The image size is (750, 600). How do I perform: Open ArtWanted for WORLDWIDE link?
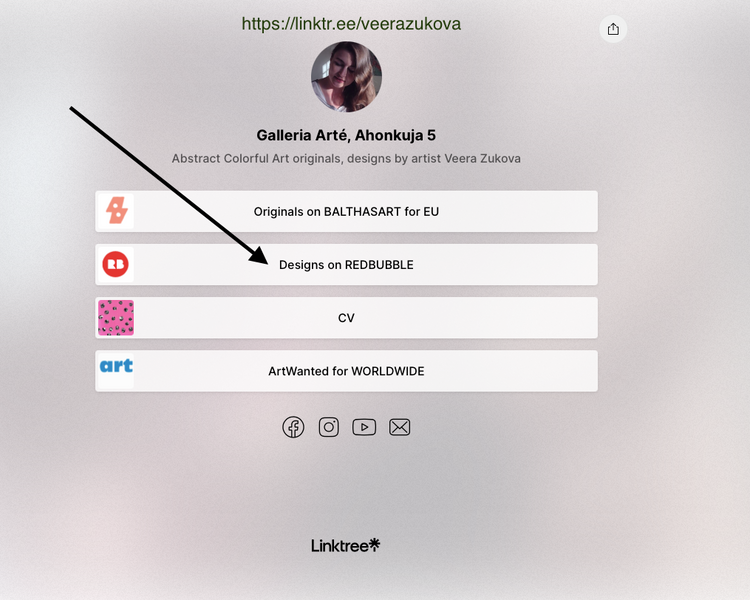point(346,371)
